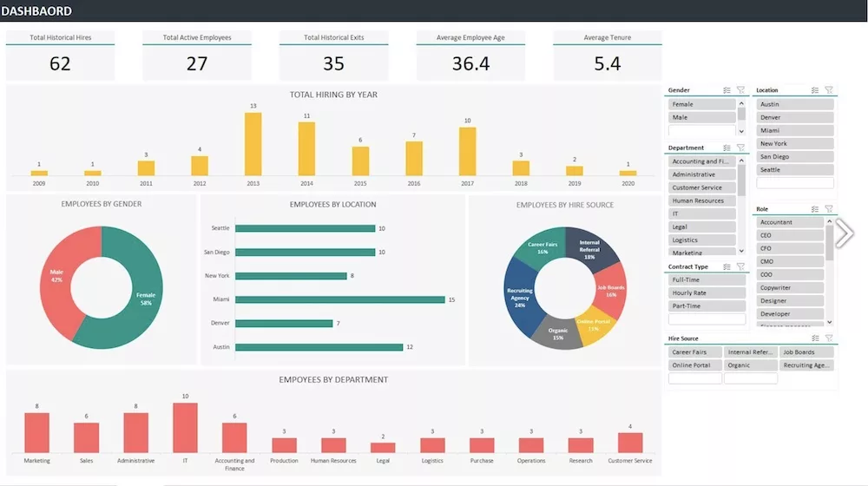Filter by Online Portal hire source
This screenshot has height=486, width=868.
click(694, 365)
